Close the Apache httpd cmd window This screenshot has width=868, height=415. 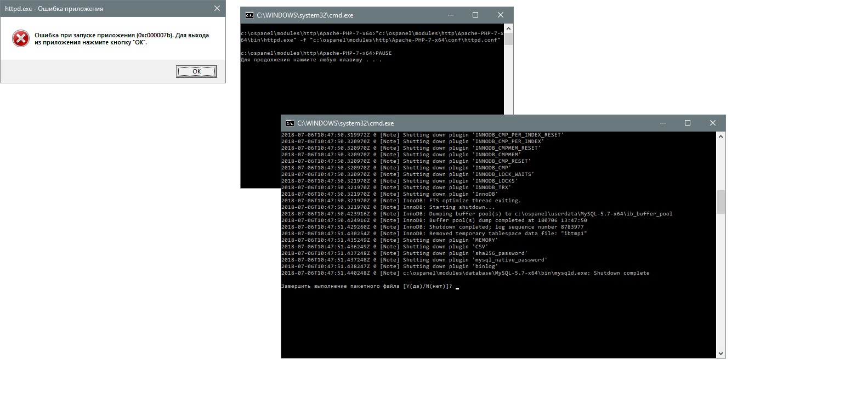(500, 15)
